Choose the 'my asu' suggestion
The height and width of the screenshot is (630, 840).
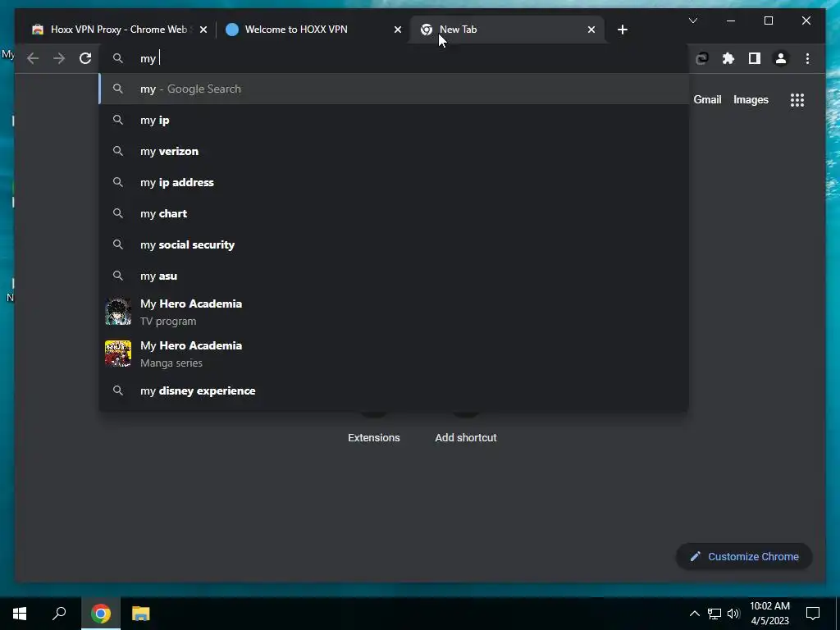click(x=394, y=276)
